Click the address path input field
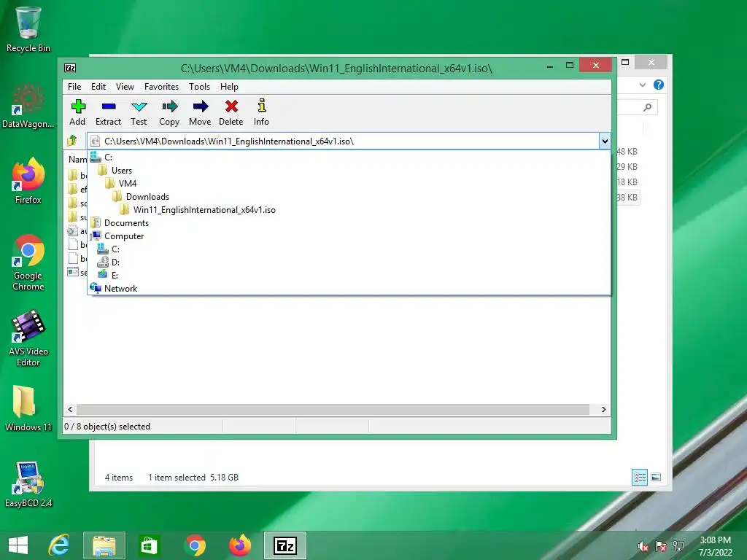 point(343,141)
